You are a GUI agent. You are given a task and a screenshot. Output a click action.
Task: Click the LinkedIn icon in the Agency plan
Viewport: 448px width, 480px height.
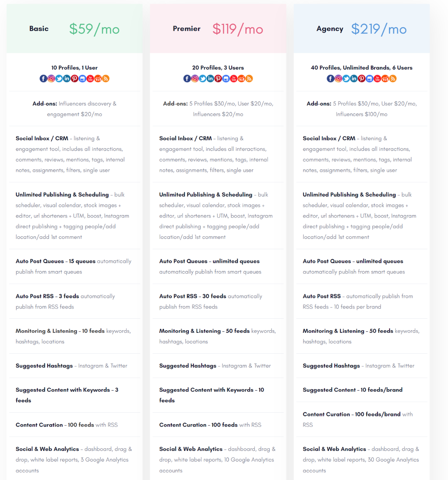click(354, 78)
